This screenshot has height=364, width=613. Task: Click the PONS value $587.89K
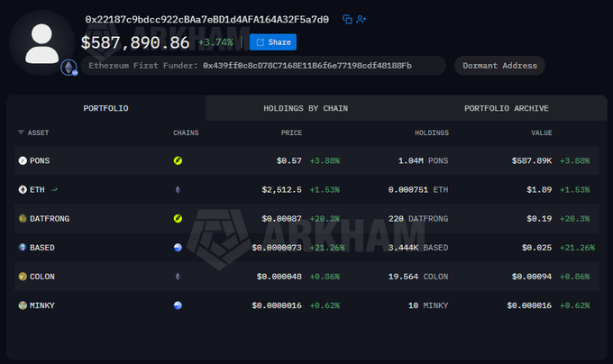532,160
